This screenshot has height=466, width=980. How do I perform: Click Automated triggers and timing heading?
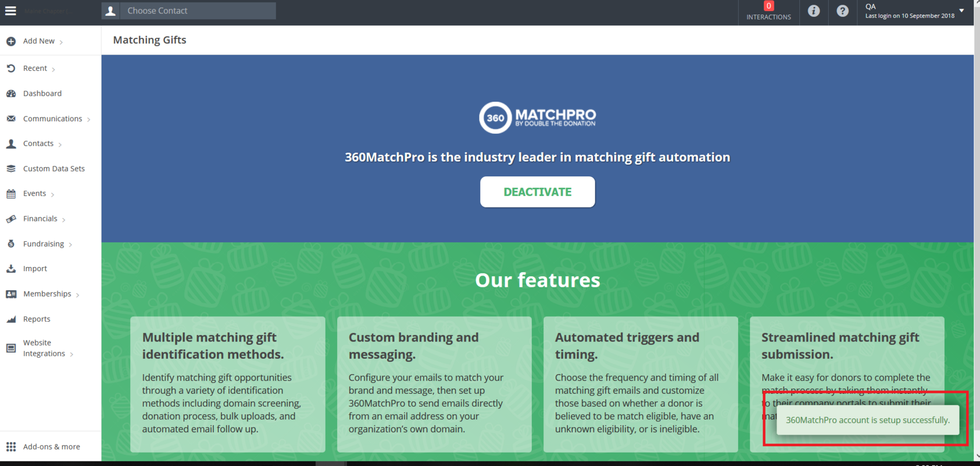coord(627,346)
